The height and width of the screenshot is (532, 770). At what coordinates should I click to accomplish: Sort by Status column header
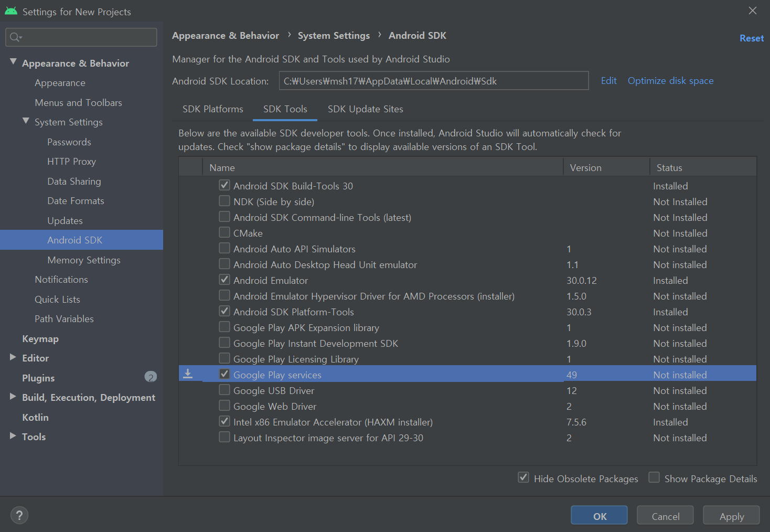click(703, 167)
